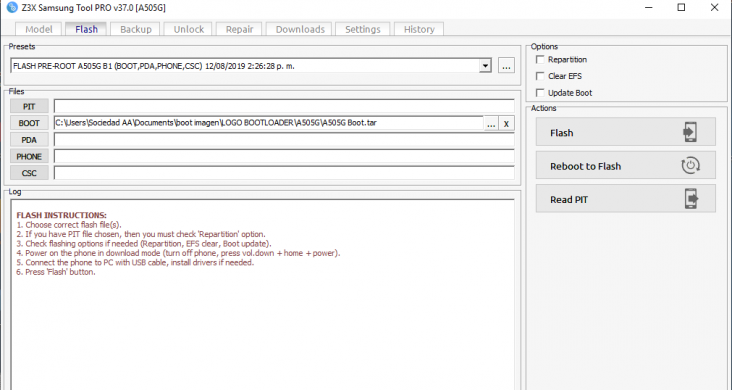Focus the PDA file path field
The height and width of the screenshot is (390, 732).
coord(284,140)
